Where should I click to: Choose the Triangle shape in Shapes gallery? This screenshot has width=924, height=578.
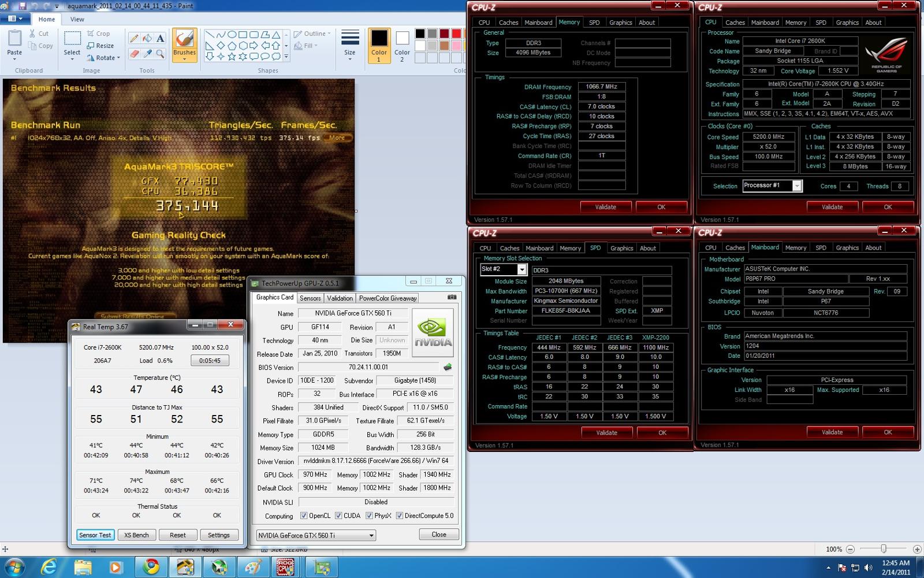click(x=277, y=35)
